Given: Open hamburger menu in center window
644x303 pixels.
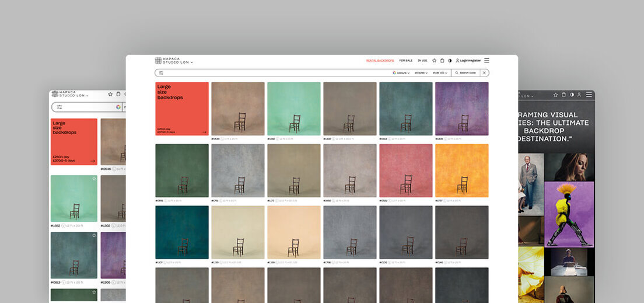Looking at the screenshot, I should 487,61.
